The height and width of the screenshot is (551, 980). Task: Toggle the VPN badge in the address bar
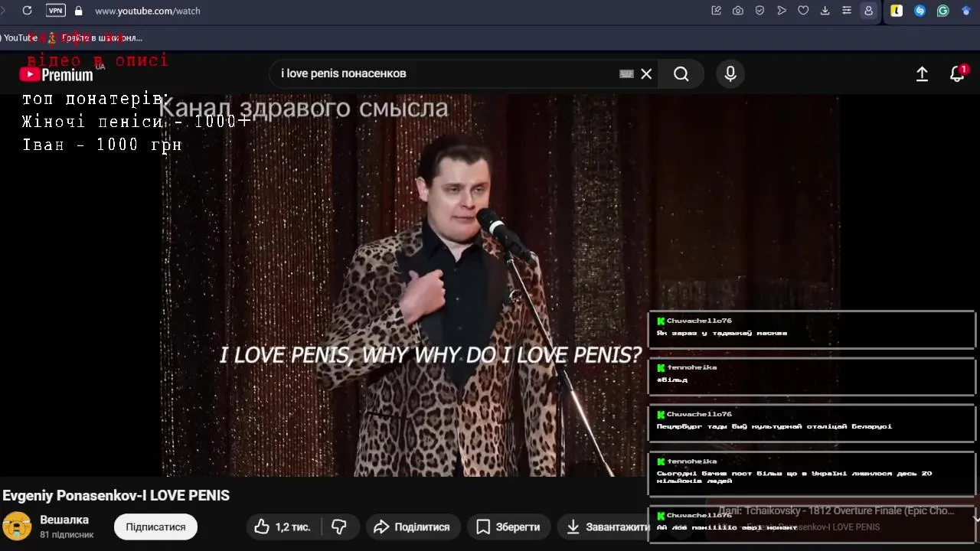coord(55,11)
